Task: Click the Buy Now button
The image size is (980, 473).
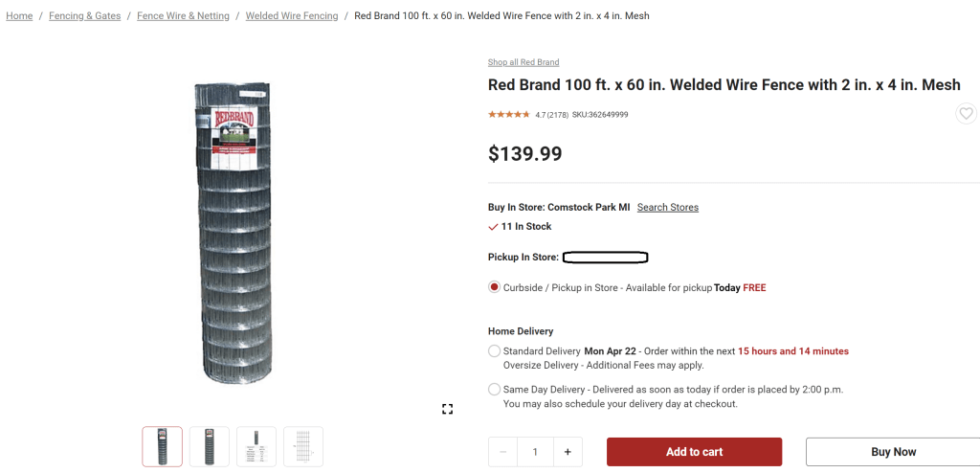Action: [893, 452]
